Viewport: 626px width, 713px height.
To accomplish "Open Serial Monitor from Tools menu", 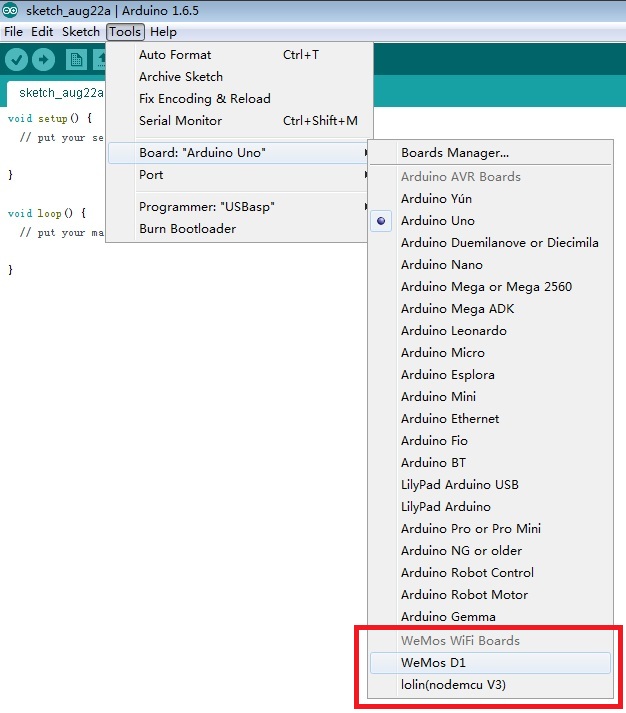I will (x=240, y=121).
